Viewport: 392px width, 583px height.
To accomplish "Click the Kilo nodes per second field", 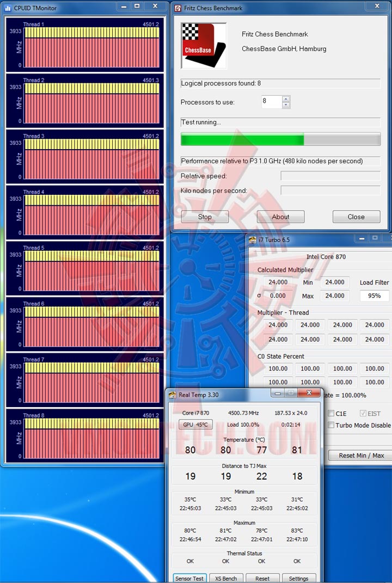I will [x=330, y=191].
